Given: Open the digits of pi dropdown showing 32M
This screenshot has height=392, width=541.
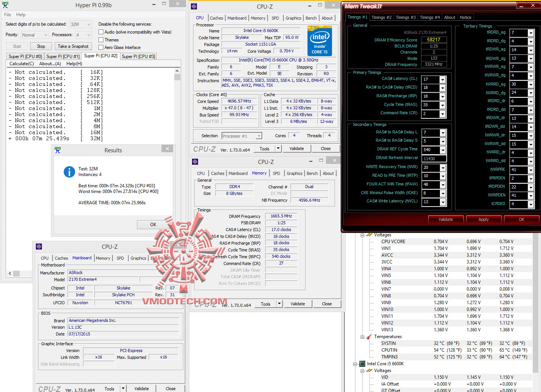Looking at the screenshot, I should pyautogui.click(x=81, y=24).
